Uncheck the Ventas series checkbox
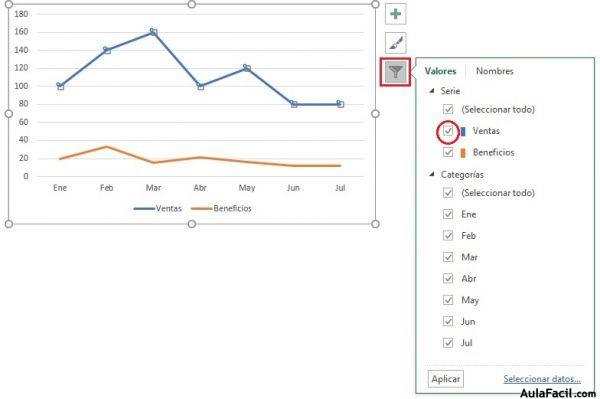 click(x=448, y=131)
